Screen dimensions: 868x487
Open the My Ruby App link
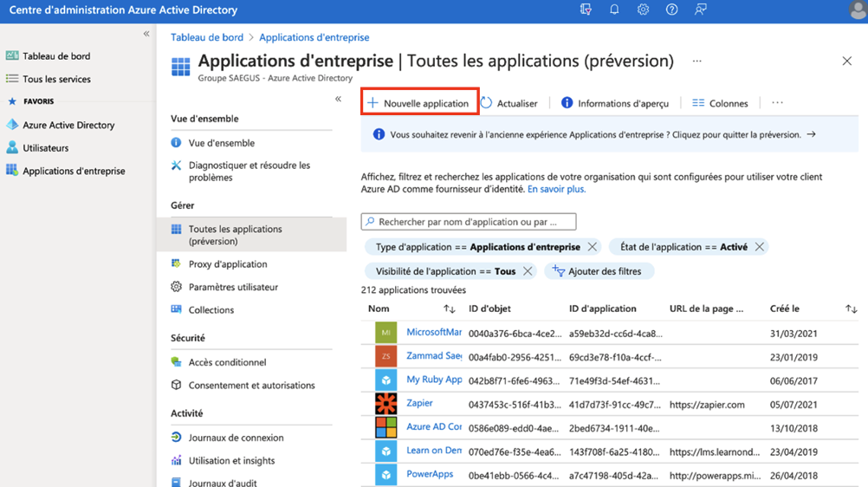coord(434,380)
